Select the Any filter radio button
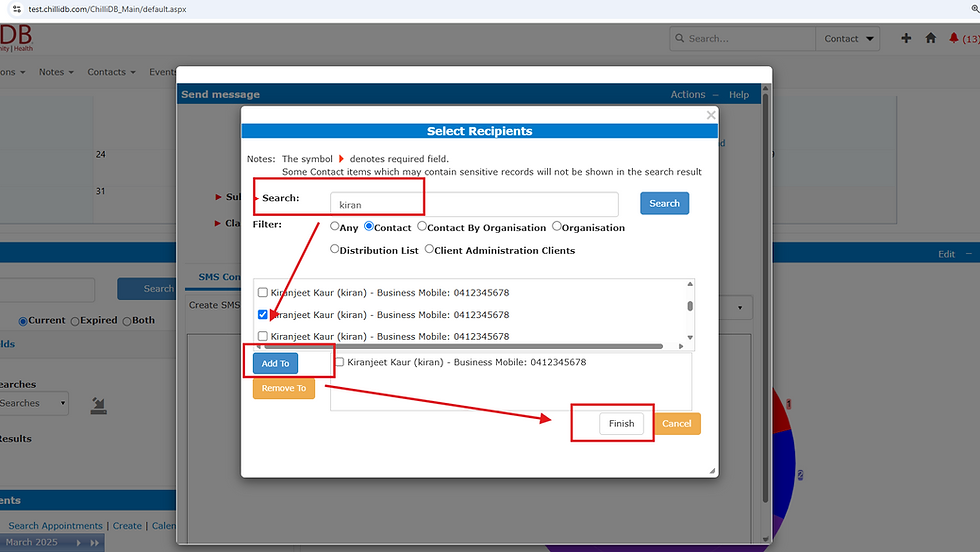Viewport: 980px width, 552px height. (334, 226)
